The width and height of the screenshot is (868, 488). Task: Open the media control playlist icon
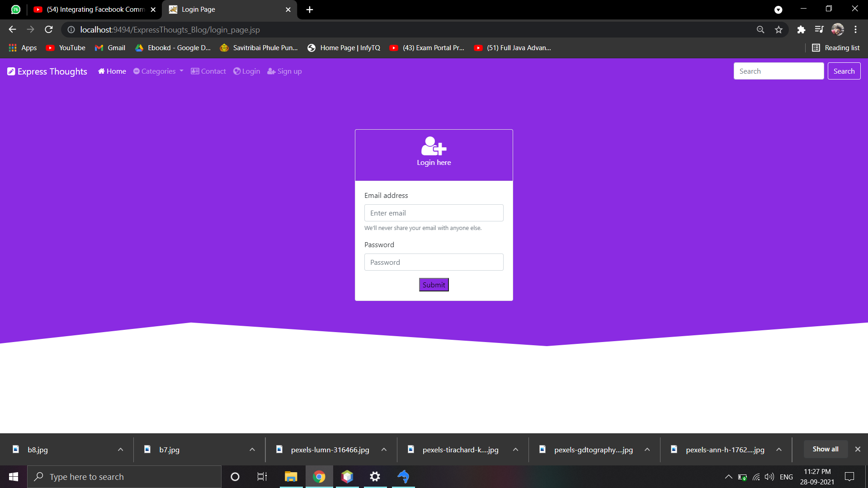pos(819,30)
